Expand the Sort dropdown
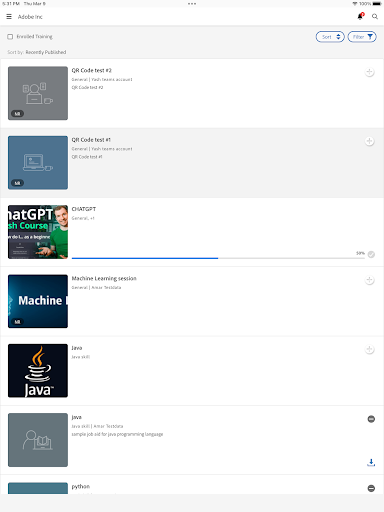This screenshot has width=384, height=512. tap(330, 37)
